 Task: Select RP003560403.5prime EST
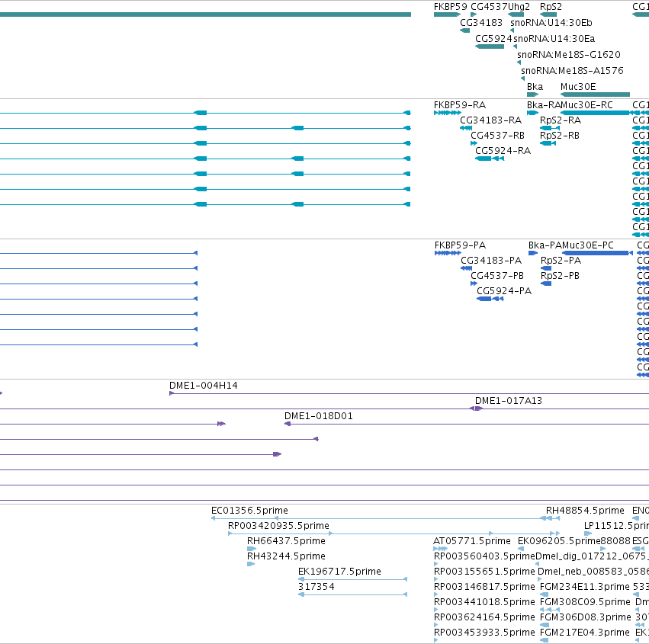click(435, 564)
